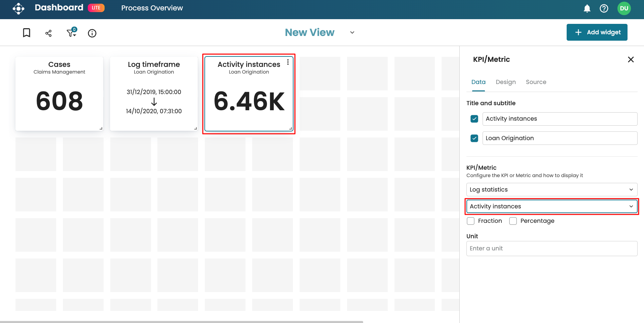Image resolution: width=644 pixels, height=323 pixels.
Task: Click the Dashboard logo icon
Action: [x=18, y=8]
